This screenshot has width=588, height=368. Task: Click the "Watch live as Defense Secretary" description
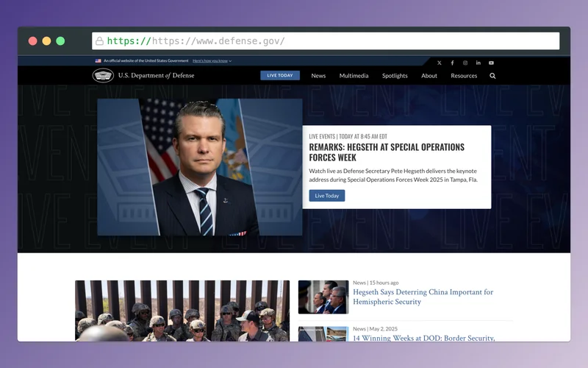point(393,175)
